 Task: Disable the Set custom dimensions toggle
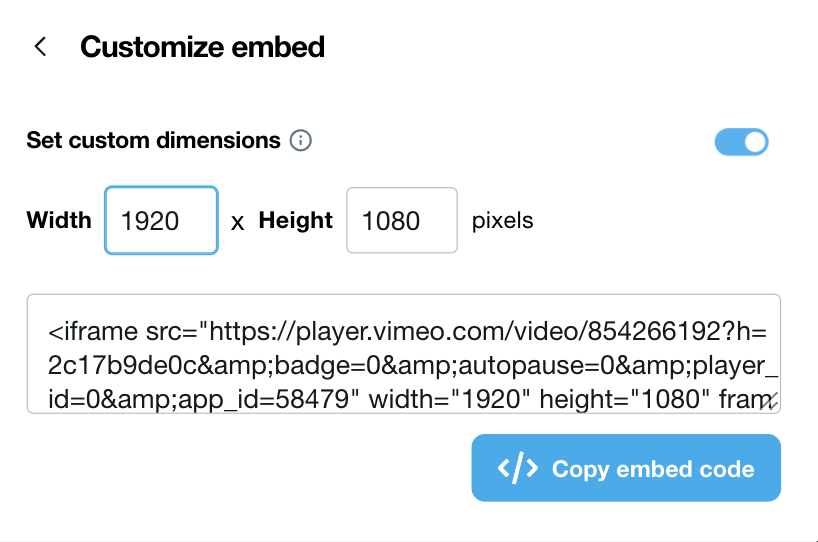[x=741, y=142]
